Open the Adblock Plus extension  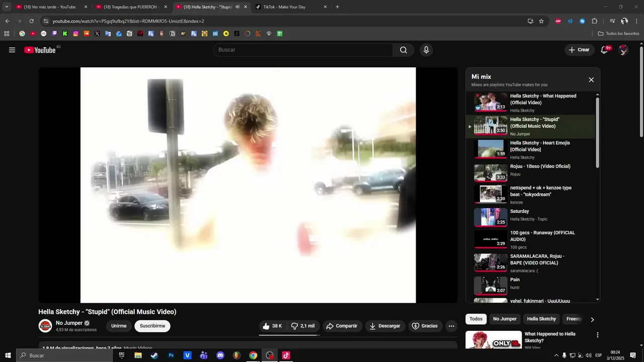[x=558, y=21]
